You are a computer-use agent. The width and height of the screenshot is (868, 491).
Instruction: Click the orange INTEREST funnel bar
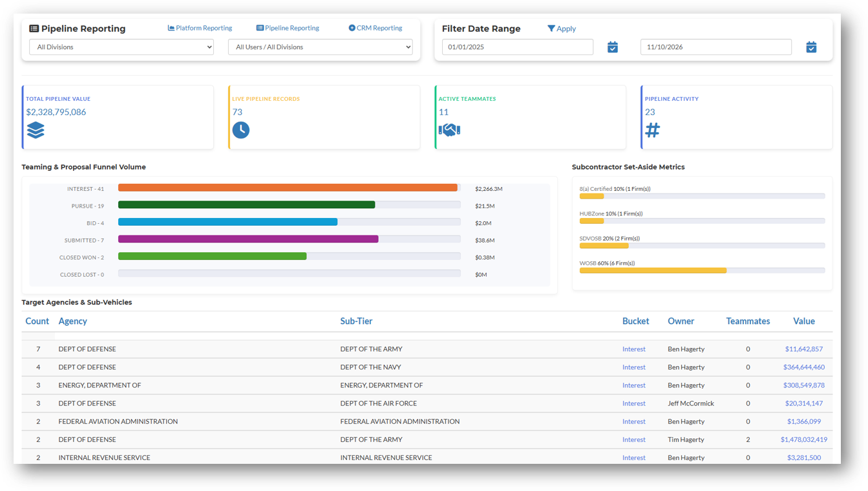click(288, 188)
